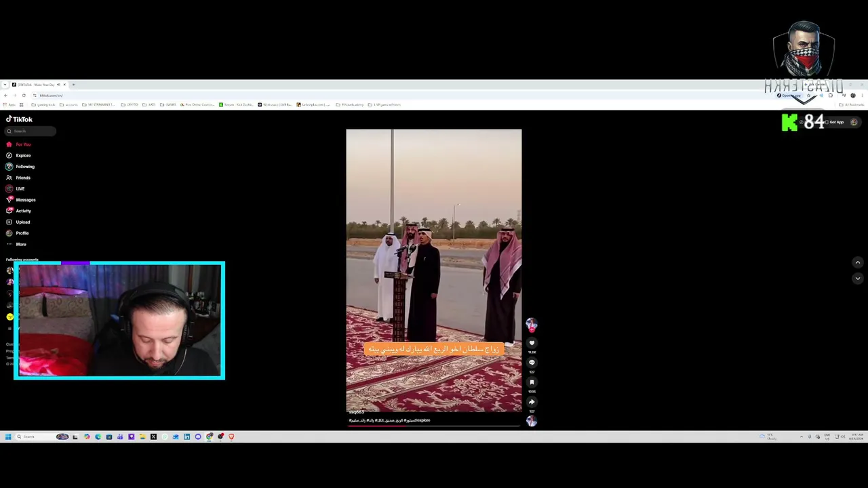
Task: Click the TikTok logo
Action: (19, 119)
